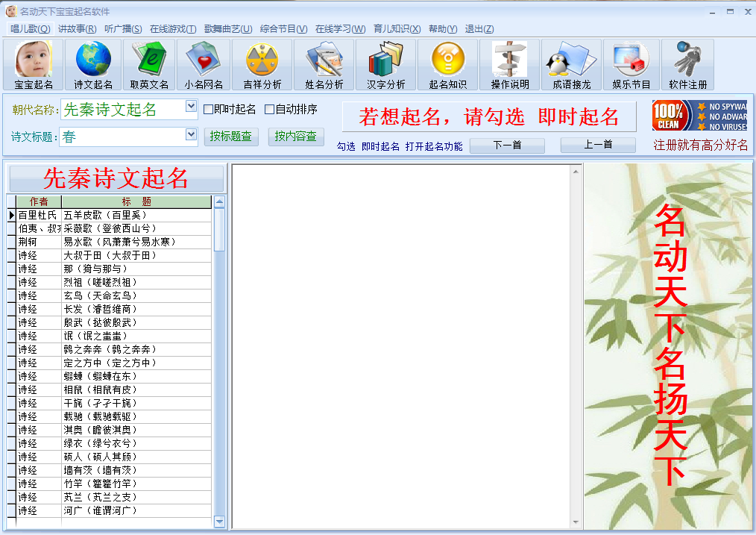Expand the 诗文标题 dropdown arrow
756x535 pixels.
coord(191,134)
